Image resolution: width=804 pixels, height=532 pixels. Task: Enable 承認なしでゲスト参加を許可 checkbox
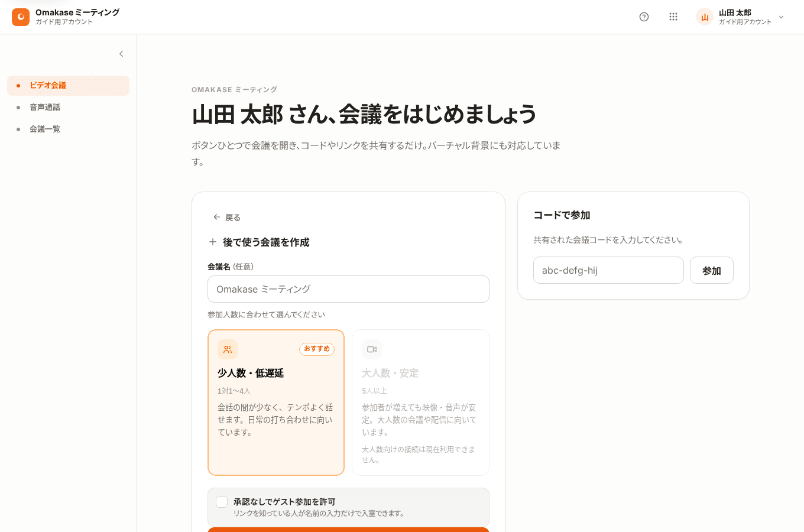tap(222, 502)
